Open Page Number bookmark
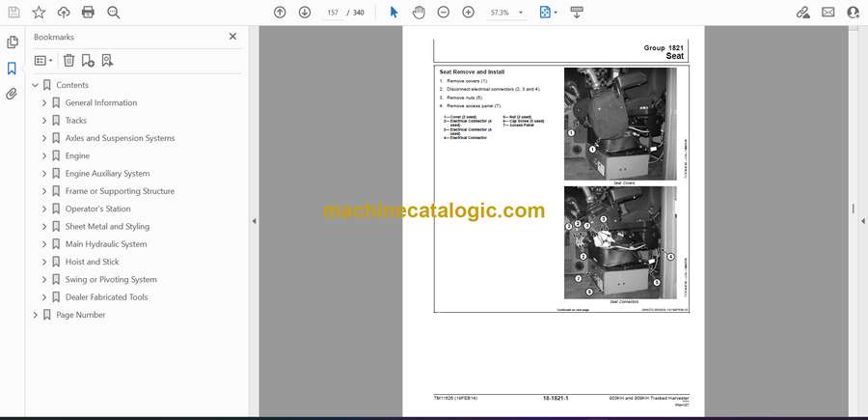Screen dimensions: 868x420 81,315
